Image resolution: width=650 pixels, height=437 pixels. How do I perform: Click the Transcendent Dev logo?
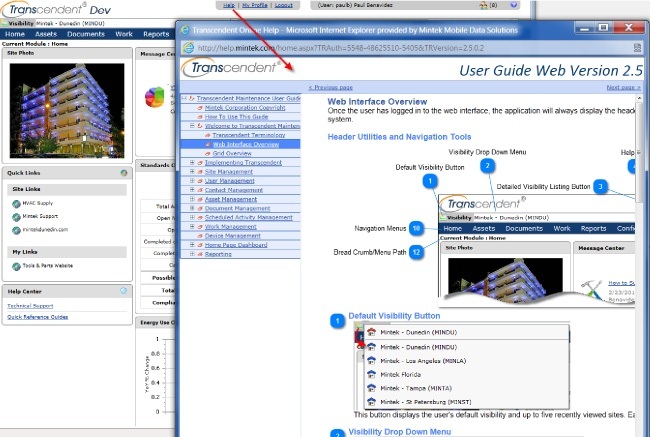point(56,9)
